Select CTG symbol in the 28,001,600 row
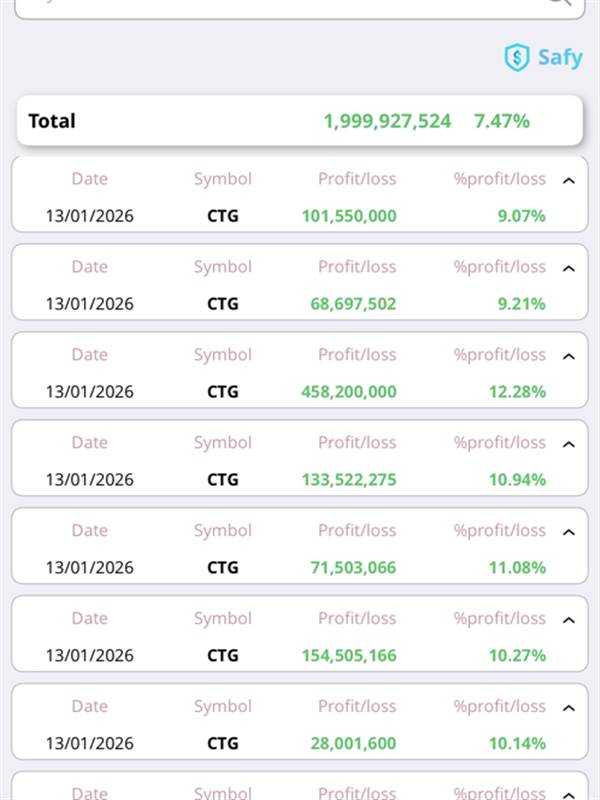This screenshot has width=600, height=800. tap(223, 743)
